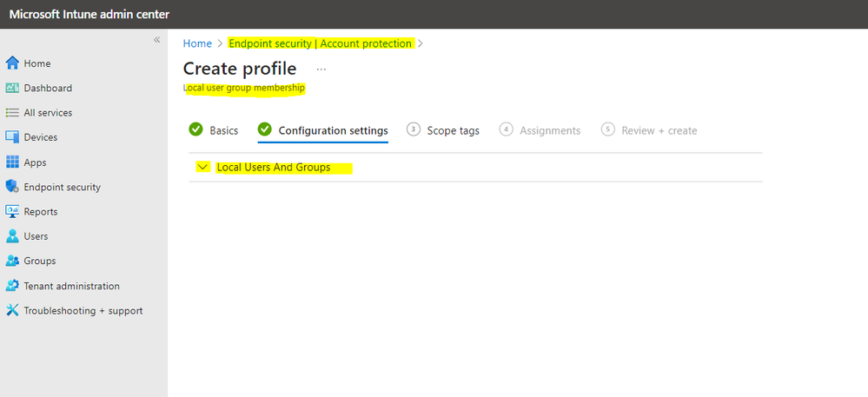Click the Tenant administration icon
868x397 pixels.
coord(12,286)
